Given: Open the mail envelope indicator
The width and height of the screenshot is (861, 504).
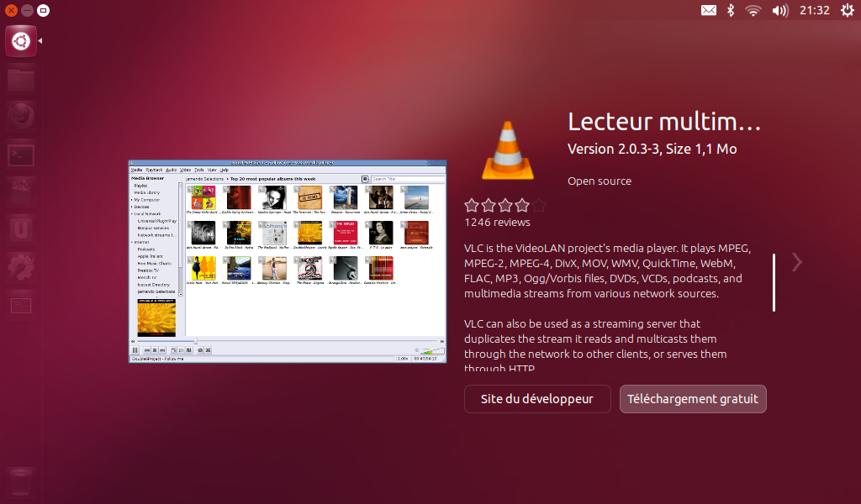Looking at the screenshot, I should coord(708,10).
